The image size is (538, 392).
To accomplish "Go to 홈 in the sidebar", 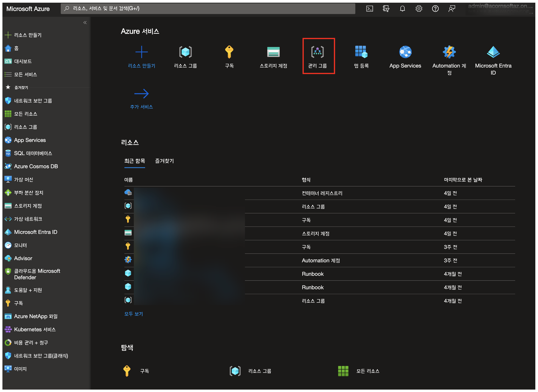I will click(12, 48).
